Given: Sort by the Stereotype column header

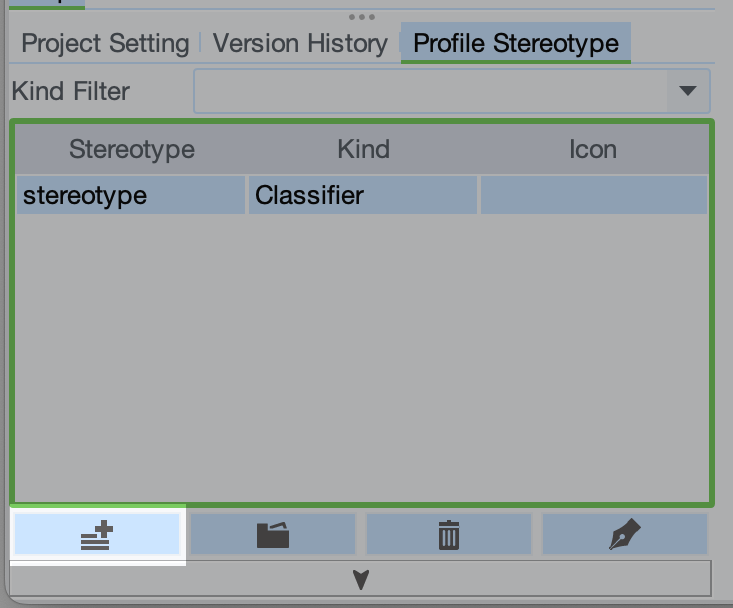Looking at the screenshot, I should pyautogui.click(x=131, y=150).
